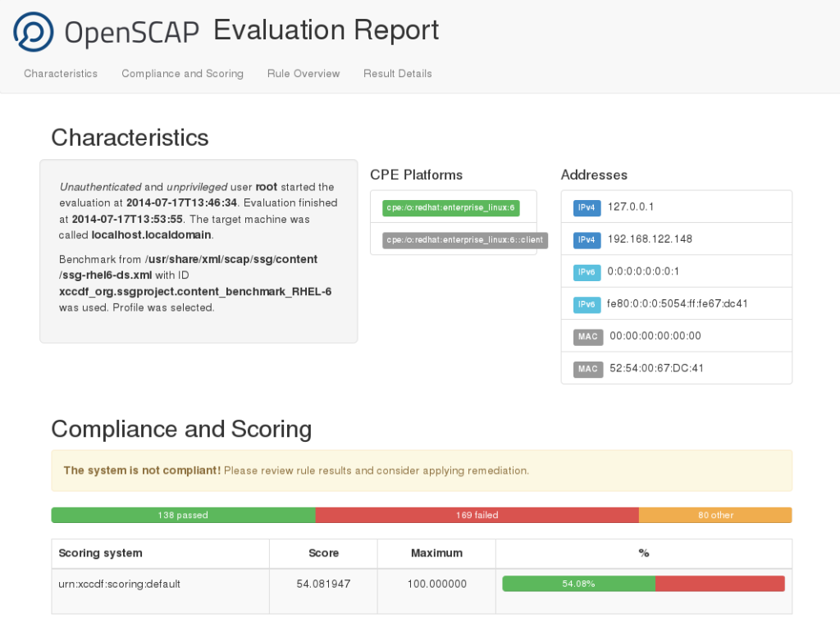Click the Addresses heading
The width and height of the screenshot is (840, 623).
click(594, 175)
